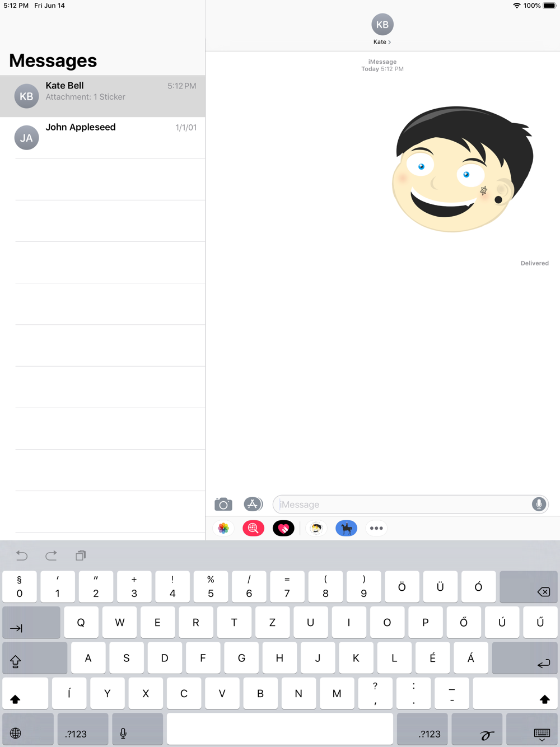Switch keyboards with the globe key
This screenshot has width=560, height=747.
pos(28,729)
